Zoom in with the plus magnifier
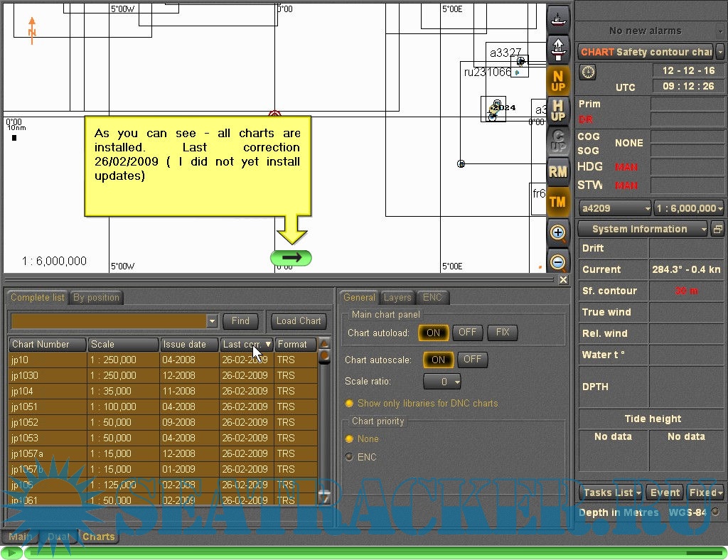728x560 pixels. (558, 232)
